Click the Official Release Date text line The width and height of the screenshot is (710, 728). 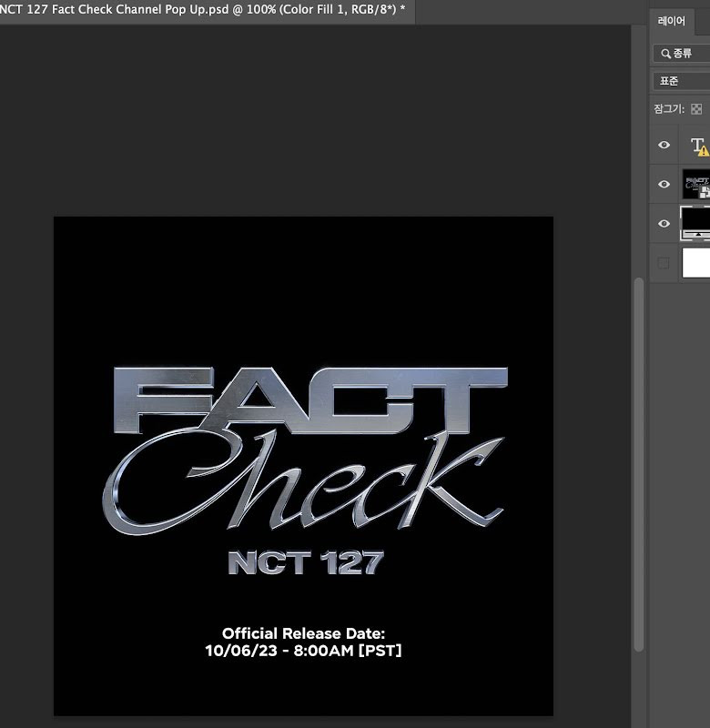[304, 633]
